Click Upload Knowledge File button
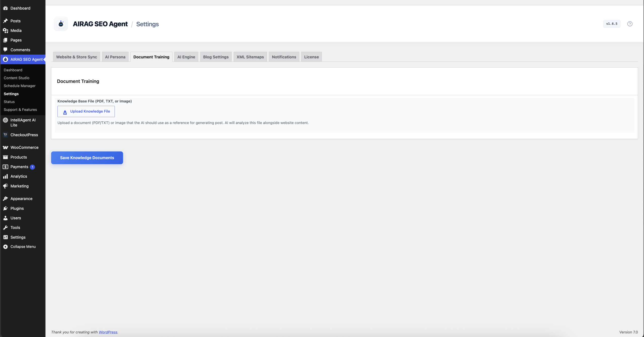Screen dimensions: 644x337 click(x=86, y=111)
